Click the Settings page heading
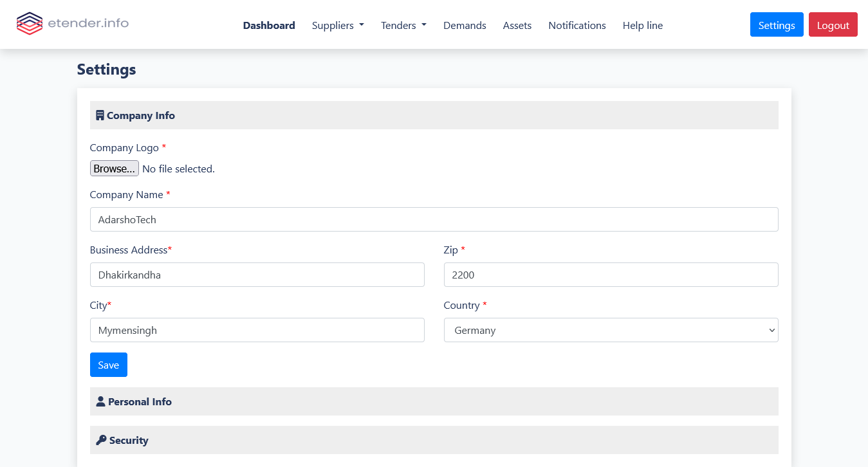This screenshot has width=868, height=467. 106,69
